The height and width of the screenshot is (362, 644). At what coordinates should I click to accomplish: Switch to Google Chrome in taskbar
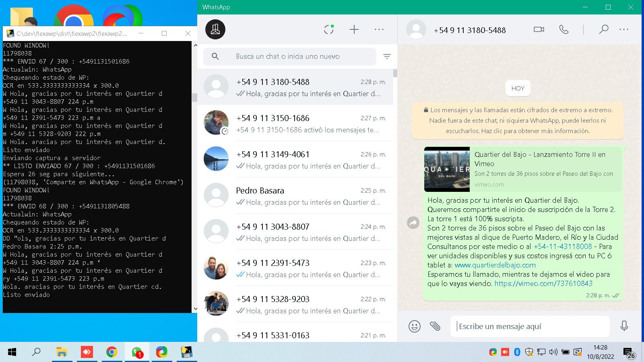tap(111, 352)
